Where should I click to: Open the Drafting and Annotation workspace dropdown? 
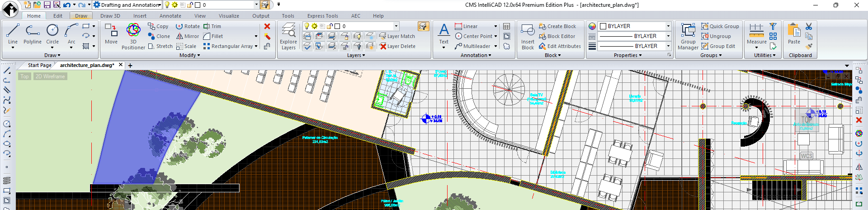(x=127, y=5)
